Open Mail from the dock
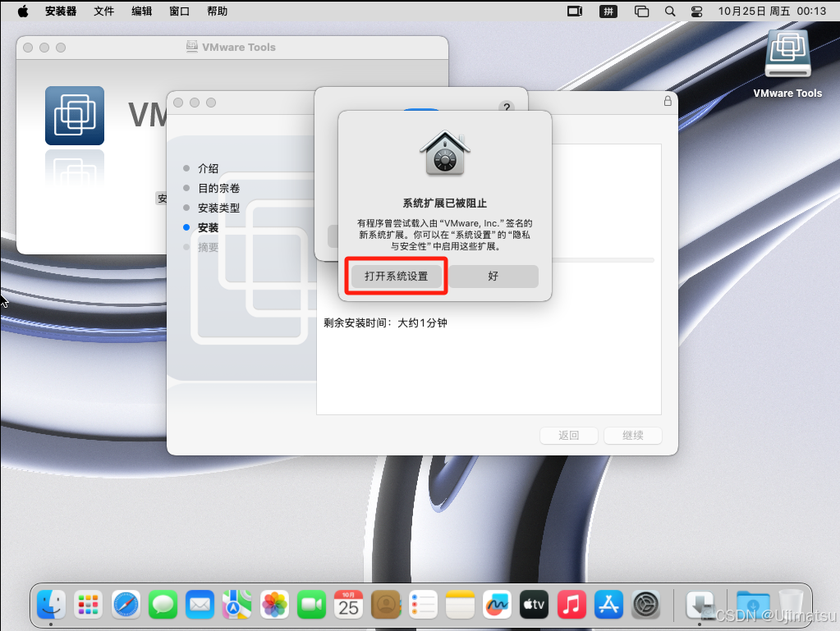Viewport: 840px width, 631px height. (x=200, y=605)
